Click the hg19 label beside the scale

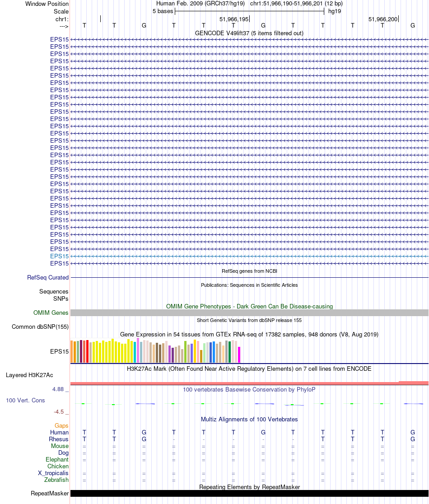(335, 12)
